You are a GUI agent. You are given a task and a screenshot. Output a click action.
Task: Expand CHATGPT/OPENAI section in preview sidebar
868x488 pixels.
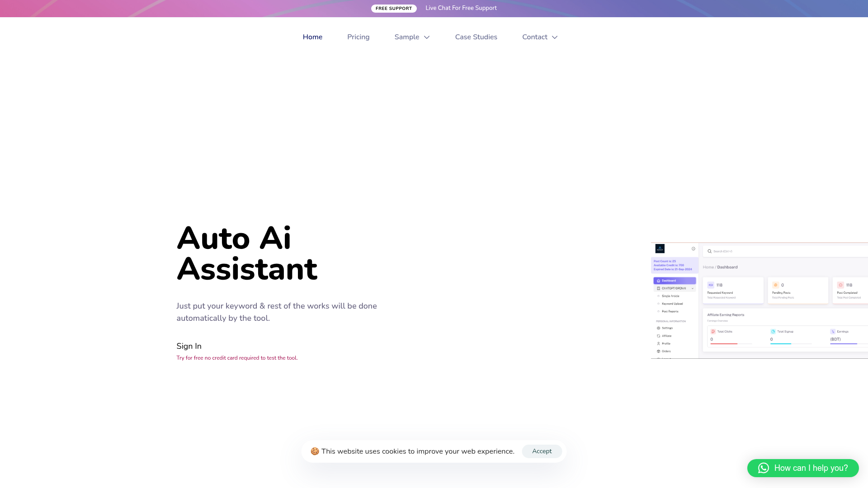692,288
